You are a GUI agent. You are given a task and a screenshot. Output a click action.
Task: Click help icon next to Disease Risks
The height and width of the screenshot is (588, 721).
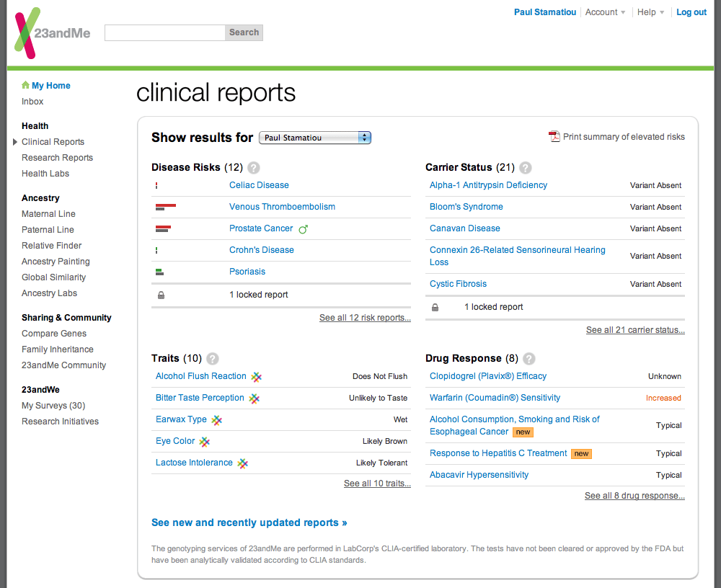[253, 168]
